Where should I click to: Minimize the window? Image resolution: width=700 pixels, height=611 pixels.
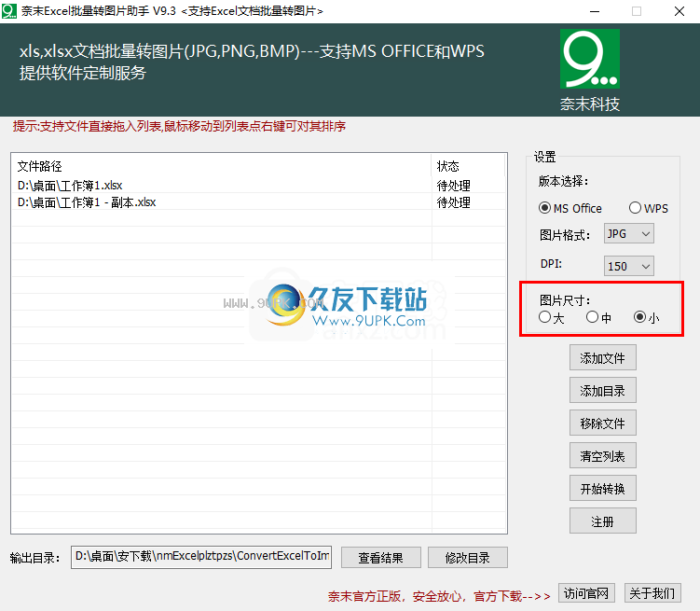tap(594, 11)
